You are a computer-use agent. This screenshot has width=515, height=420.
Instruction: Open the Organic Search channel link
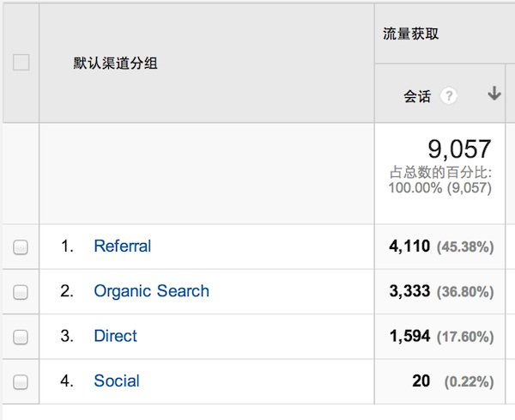click(151, 291)
